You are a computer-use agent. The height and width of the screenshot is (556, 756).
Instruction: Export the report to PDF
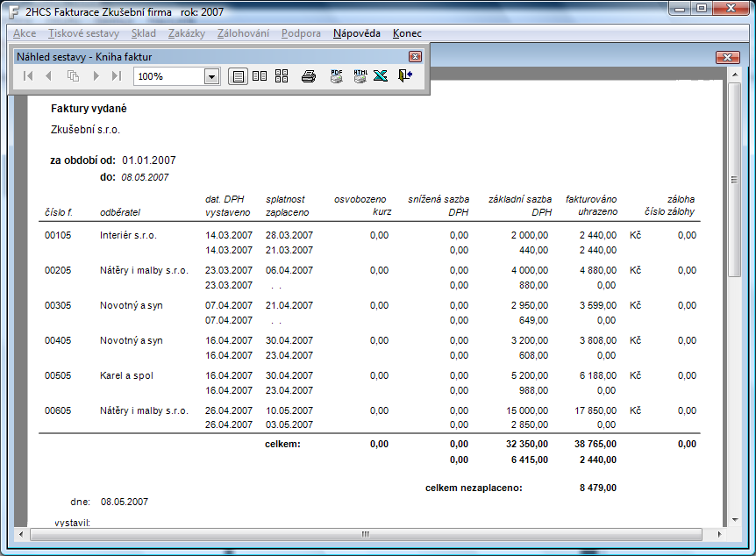coord(336,76)
